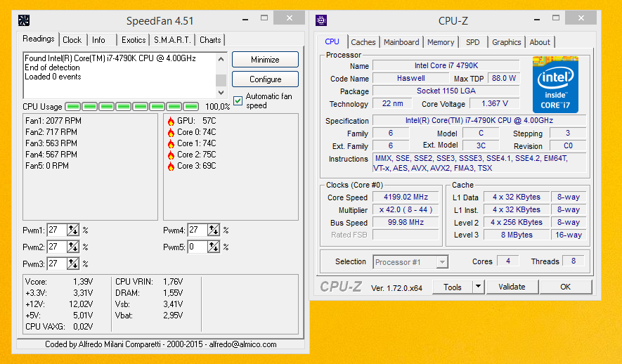Adjust the Pwm2 spinner arrows
The height and width of the screenshot is (364, 622).
coord(73,247)
